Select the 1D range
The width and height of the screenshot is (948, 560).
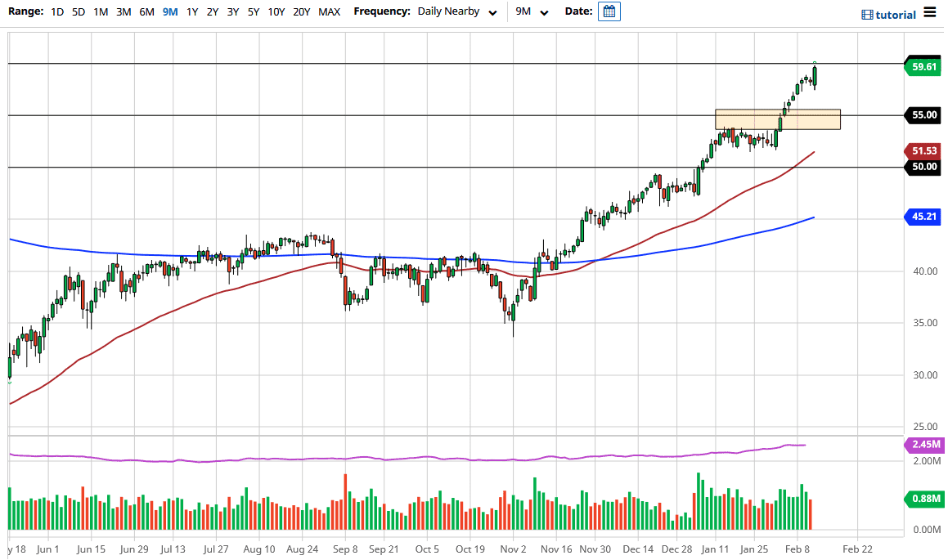57,12
